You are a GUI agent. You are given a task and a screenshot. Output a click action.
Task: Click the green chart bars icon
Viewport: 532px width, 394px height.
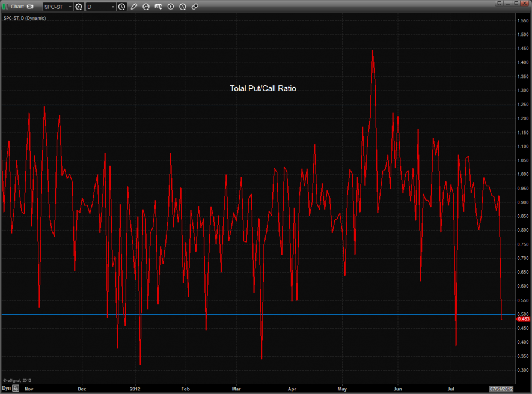[x=5, y=7]
